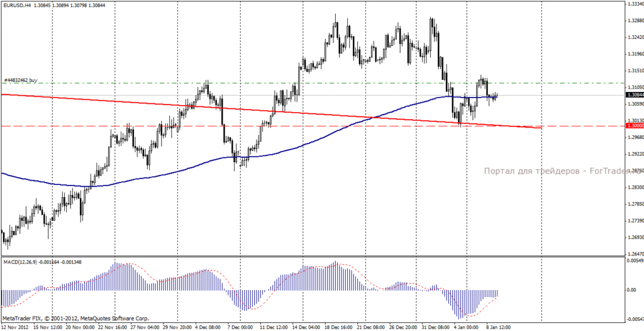
Task: Click the 1.2922 price scale label
Action: click(x=636, y=154)
